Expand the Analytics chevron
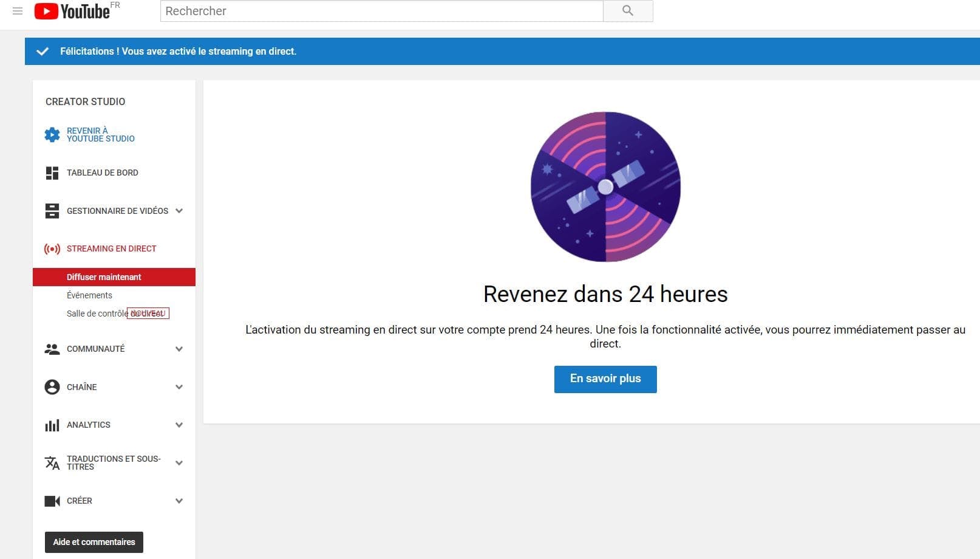Screen dimensions: 980x559 (x=179, y=425)
